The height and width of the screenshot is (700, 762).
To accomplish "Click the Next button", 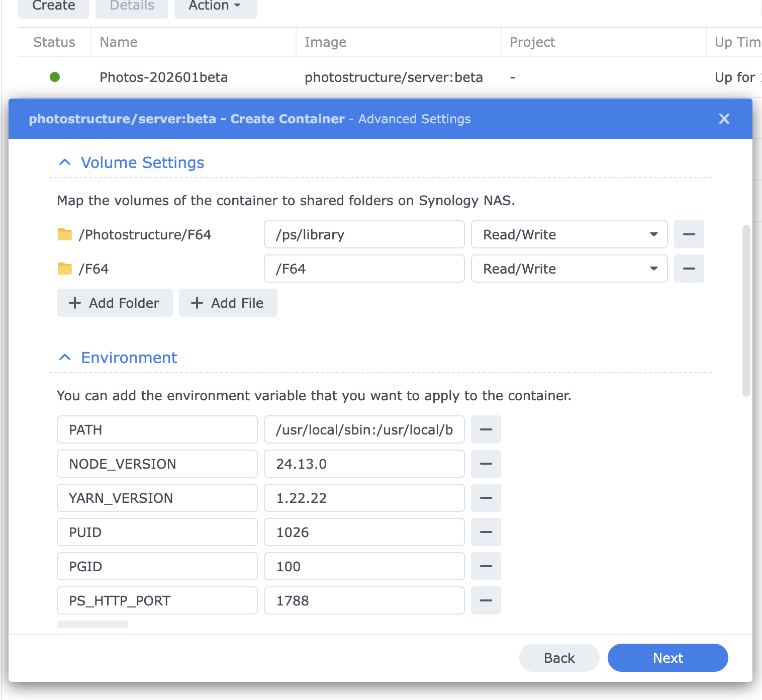I will [668, 657].
